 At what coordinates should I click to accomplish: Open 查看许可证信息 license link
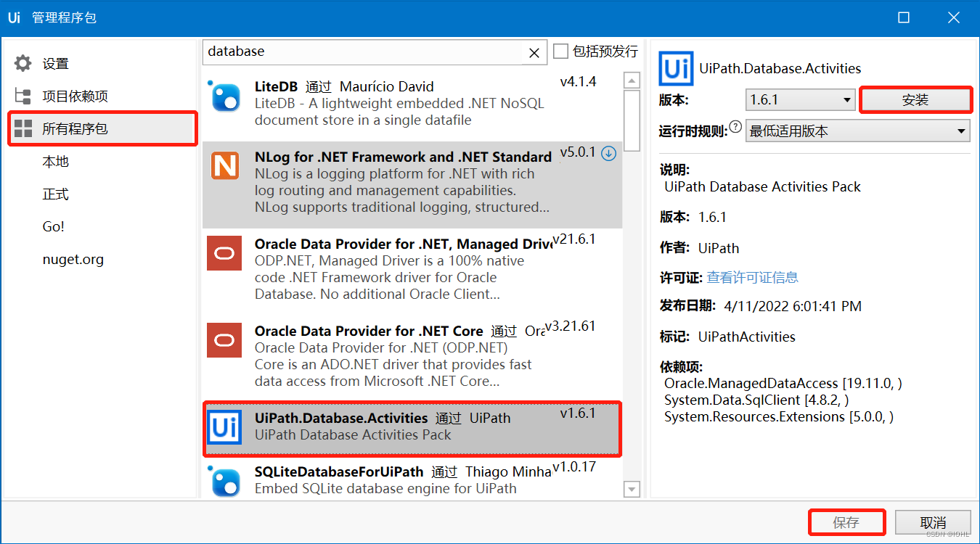752,277
